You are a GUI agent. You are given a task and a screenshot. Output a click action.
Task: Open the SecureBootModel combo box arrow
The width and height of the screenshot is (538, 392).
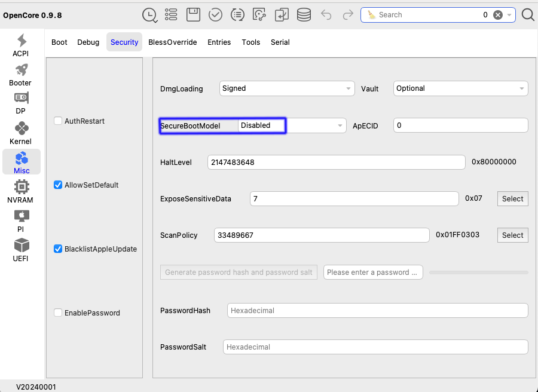click(x=340, y=125)
